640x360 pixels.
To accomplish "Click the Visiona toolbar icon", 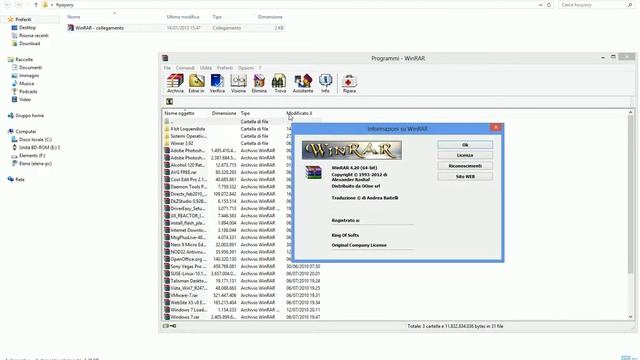I will pyautogui.click(x=238, y=83).
